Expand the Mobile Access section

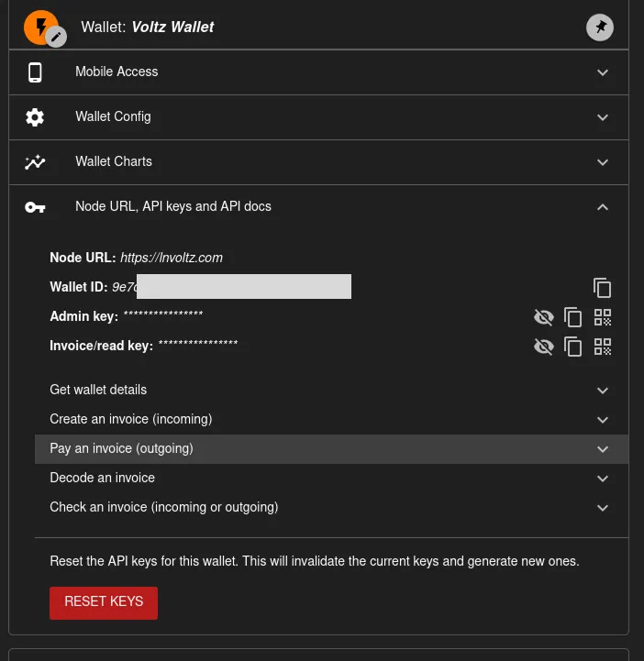[x=318, y=72]
